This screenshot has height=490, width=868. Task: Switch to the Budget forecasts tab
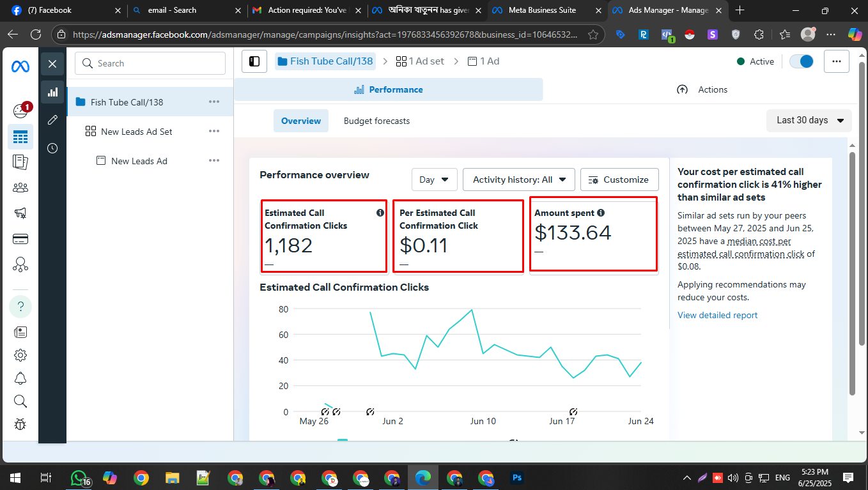(x=376, y=121)
